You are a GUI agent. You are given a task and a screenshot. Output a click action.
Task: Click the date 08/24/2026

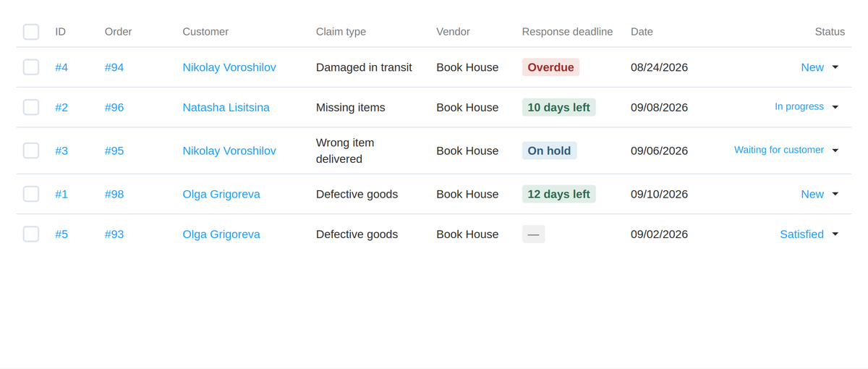659,67
